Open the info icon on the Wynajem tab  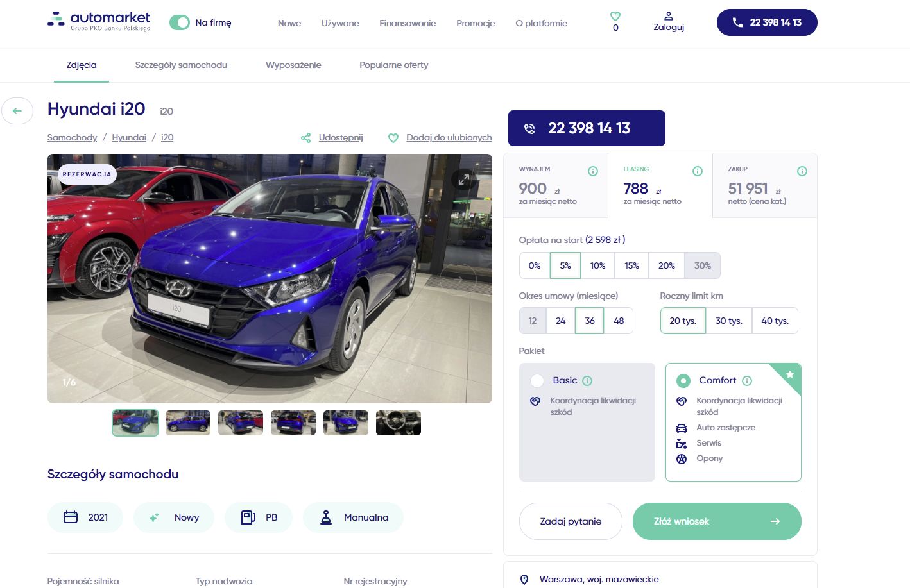[593, 171]
